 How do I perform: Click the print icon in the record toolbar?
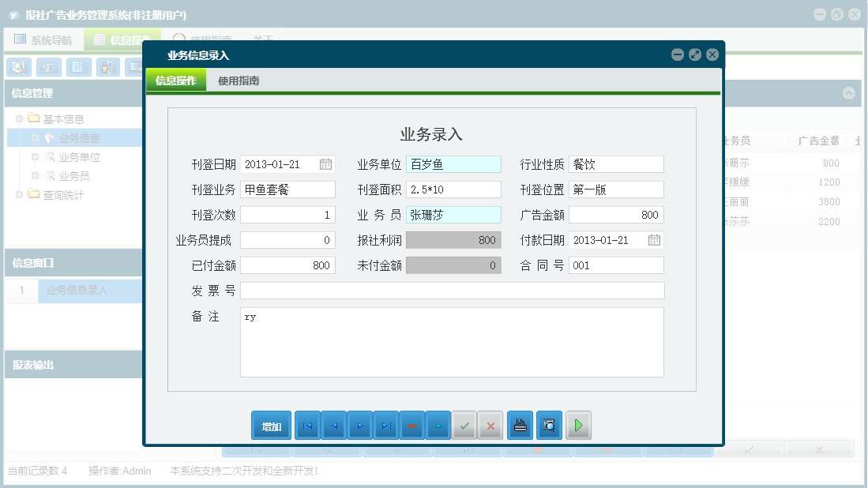519,425
